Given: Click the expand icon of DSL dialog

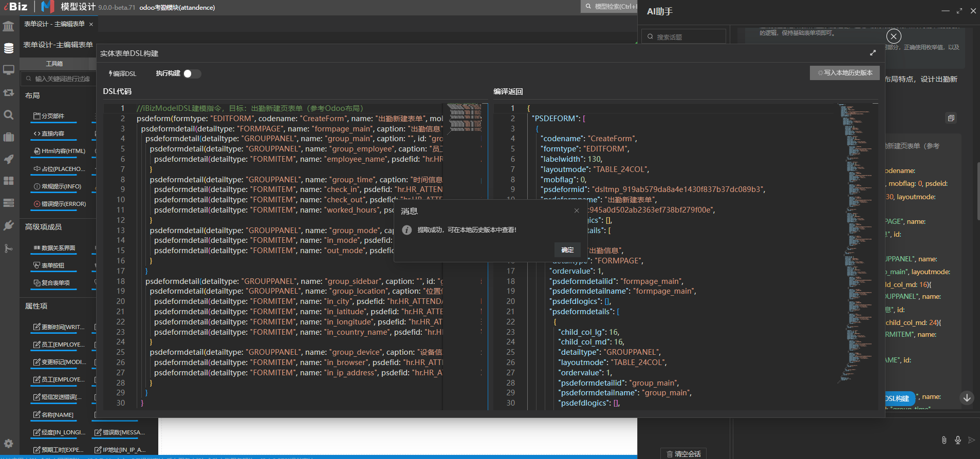Looking at the screenshot, I should [x=873, y=53].
